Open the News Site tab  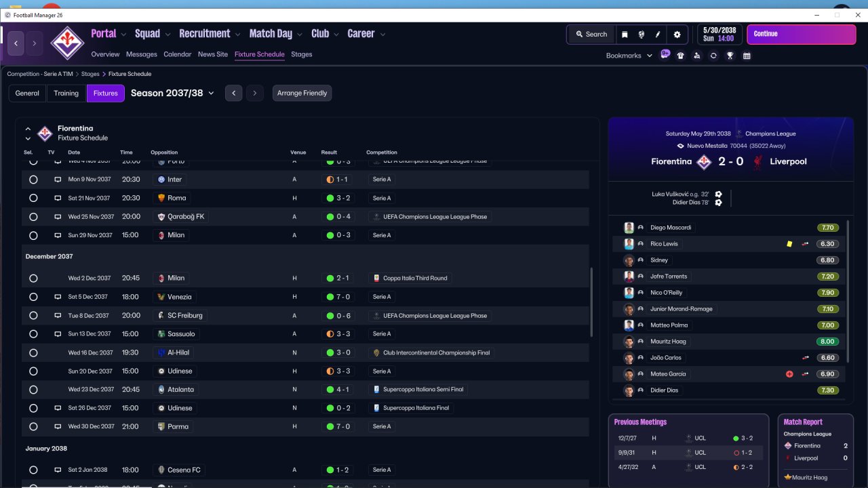coord(213,54)
